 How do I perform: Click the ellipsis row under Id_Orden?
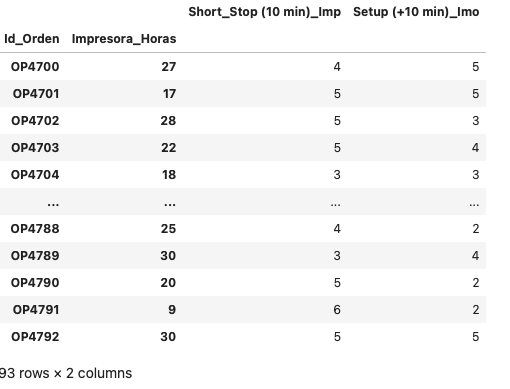(x=53, y=203)
